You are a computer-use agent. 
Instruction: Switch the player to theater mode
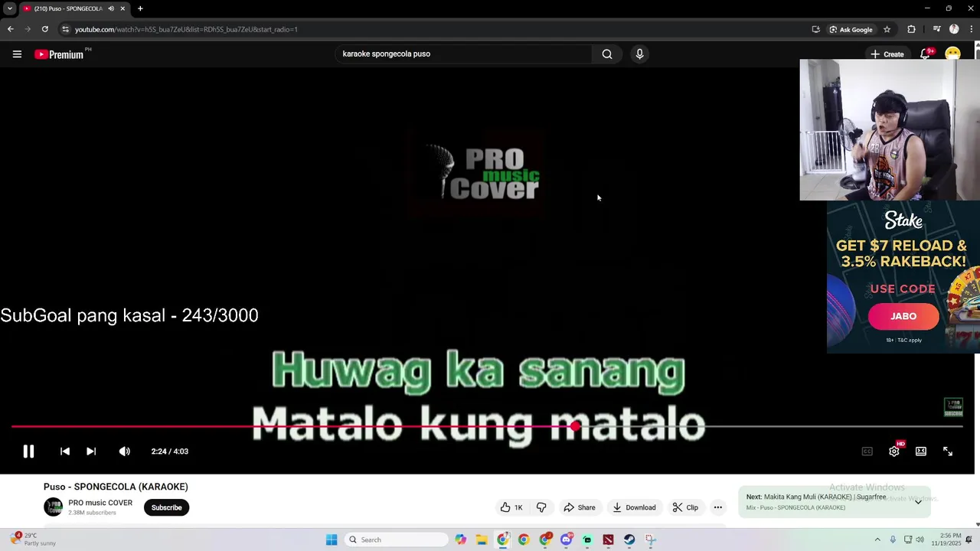coord(921,452)
